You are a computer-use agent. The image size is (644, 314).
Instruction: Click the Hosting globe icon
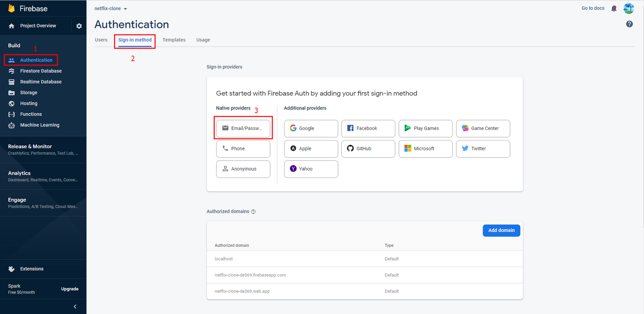[11, 103]
